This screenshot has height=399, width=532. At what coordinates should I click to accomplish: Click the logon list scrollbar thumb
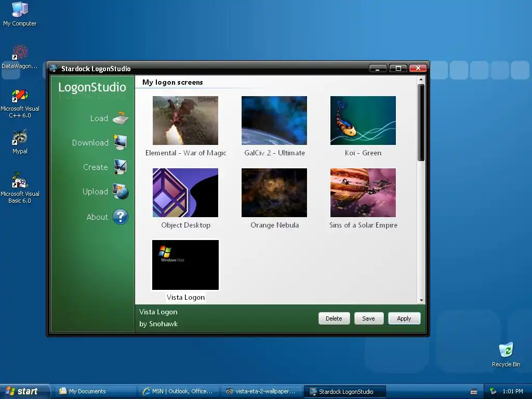tap(421, 123)
